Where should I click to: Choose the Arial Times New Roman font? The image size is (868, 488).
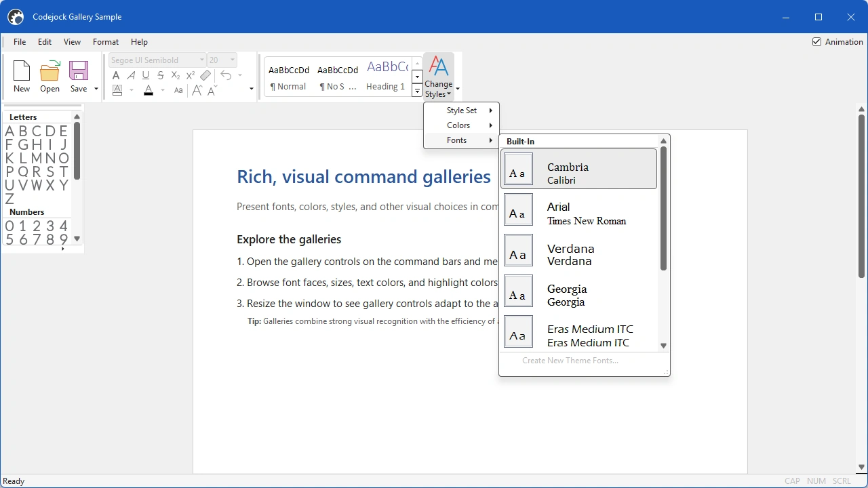tap(579, 209)
